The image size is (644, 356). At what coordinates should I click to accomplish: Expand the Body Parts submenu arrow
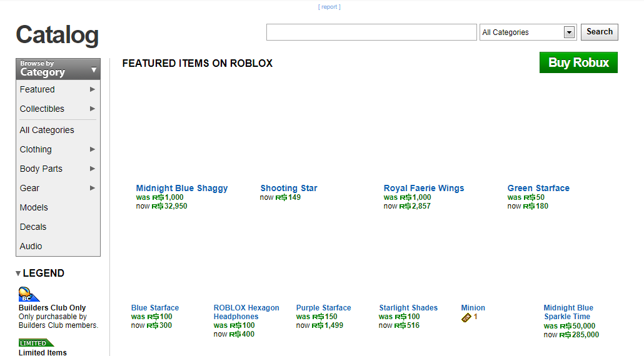click(93, 169)
